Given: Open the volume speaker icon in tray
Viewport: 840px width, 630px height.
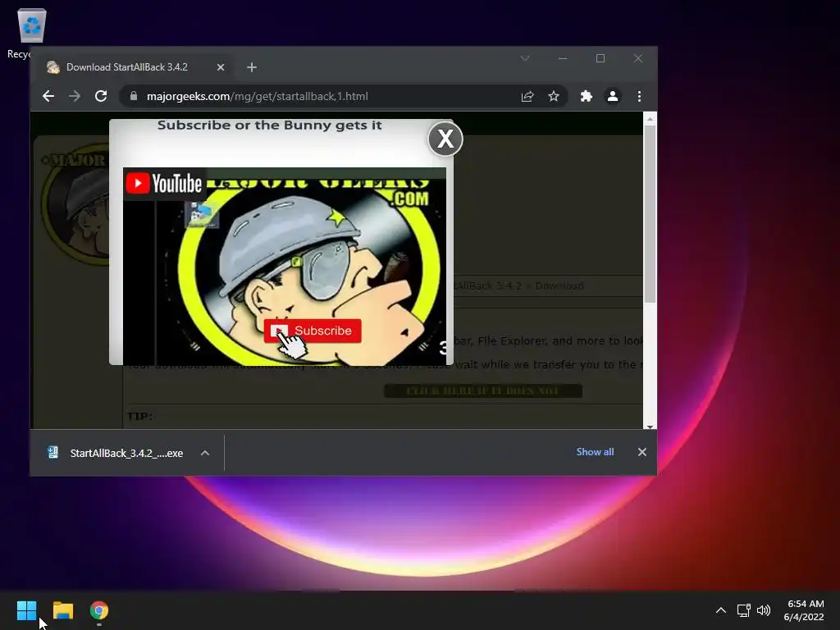Looking at the screenshot, I should coord(764,610).
